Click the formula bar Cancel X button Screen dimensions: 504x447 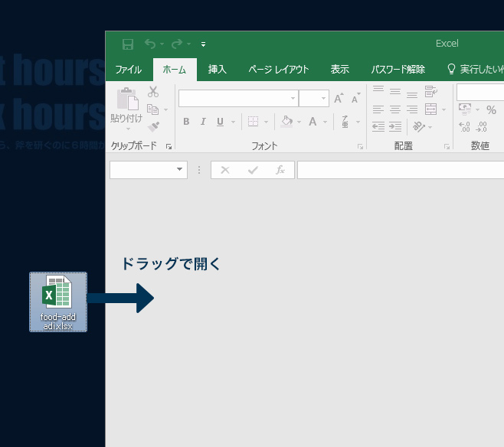pyautogui.click(x=225, y=170)
